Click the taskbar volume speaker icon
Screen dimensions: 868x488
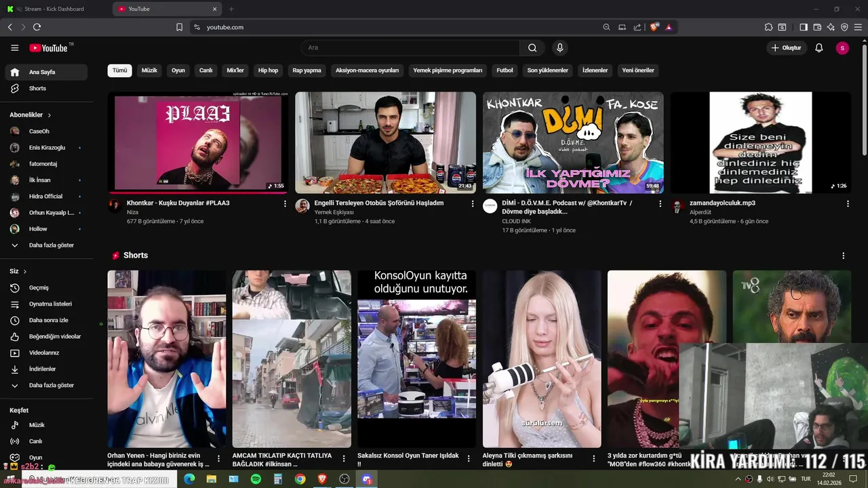coord(770,479)
